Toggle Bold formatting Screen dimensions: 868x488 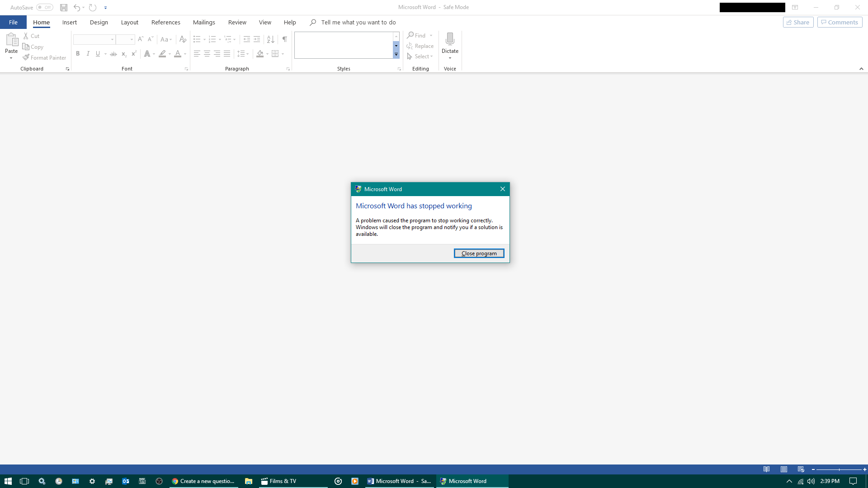[78, 54]
